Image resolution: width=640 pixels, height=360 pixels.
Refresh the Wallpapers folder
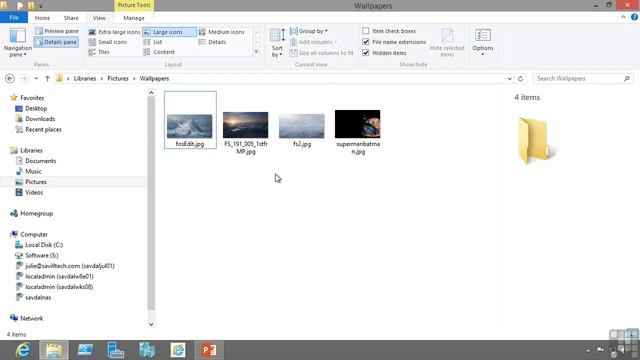point(520,79)
